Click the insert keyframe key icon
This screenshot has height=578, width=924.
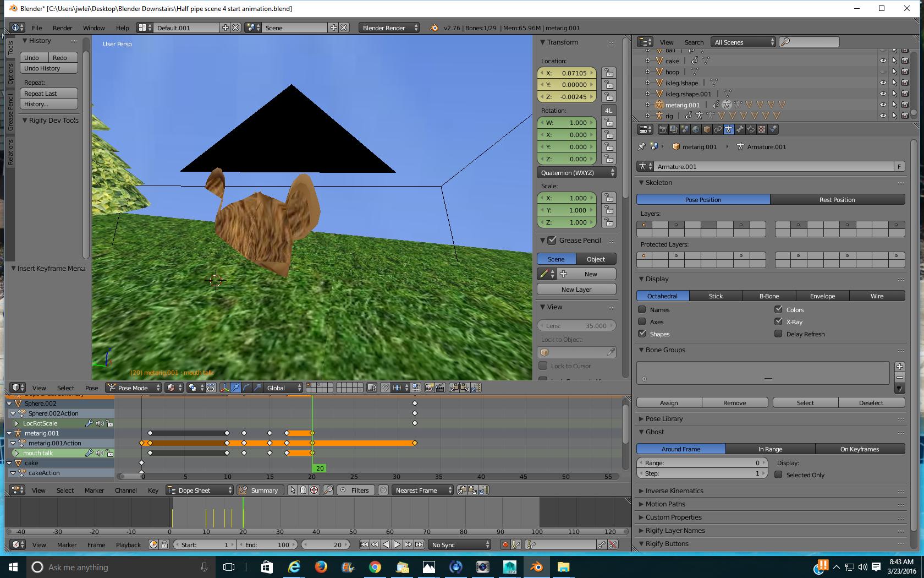coord(601,544)
